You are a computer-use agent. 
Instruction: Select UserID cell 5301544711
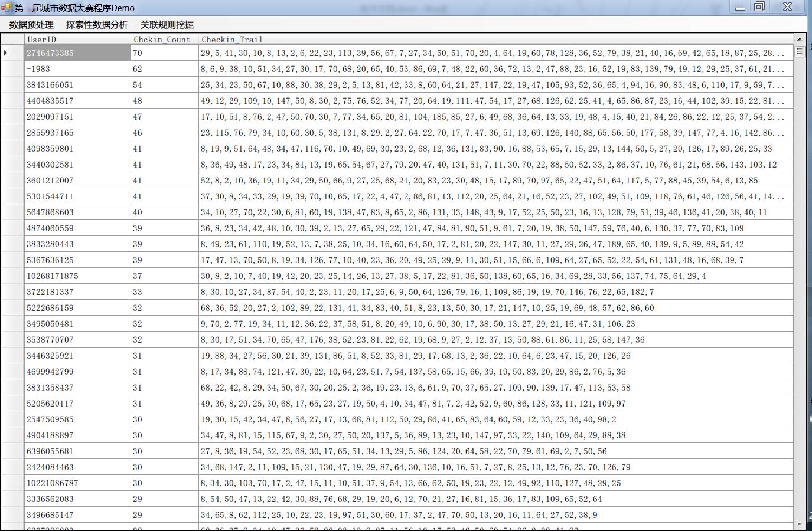(77, 196)
